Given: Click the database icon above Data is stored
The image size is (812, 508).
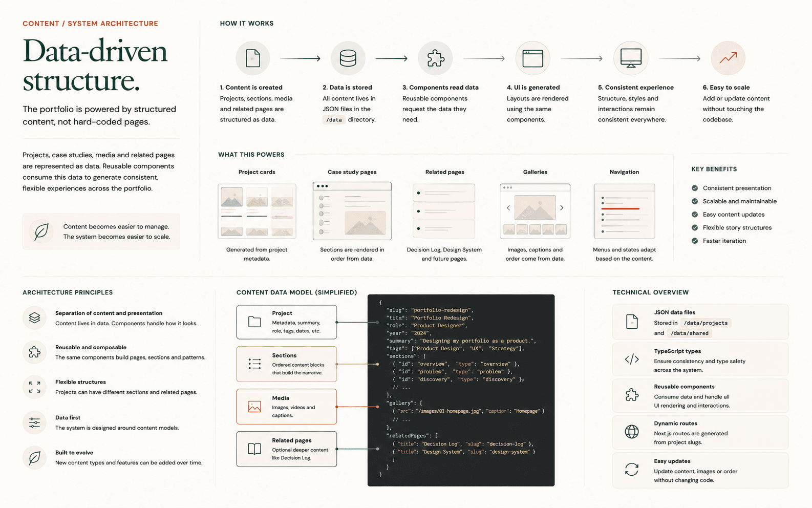Looking at the screenshot, I should tap(348, 58).
